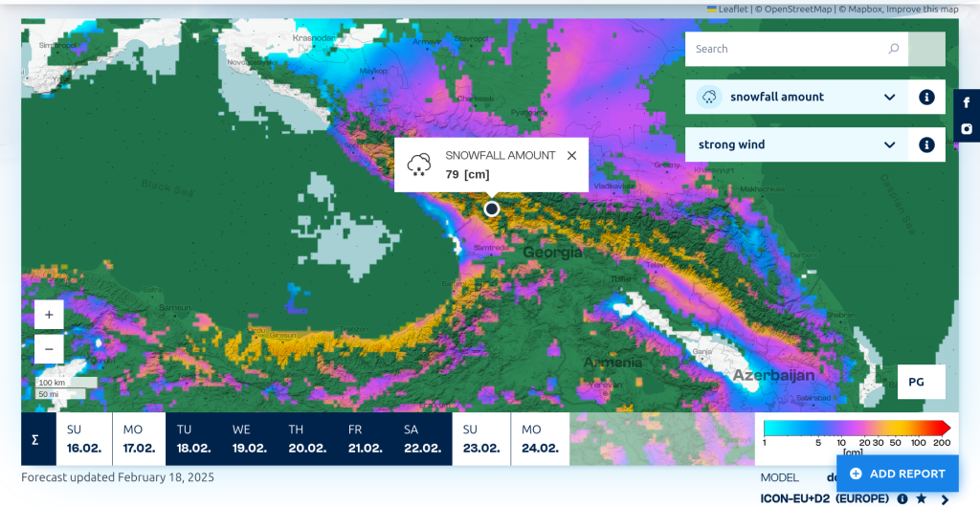Select Saturday 22.02. in timeline

(422, 439)
